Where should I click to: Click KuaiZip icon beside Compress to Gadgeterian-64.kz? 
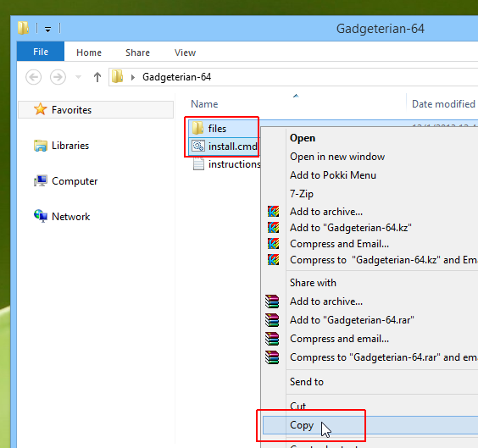pyautogui.click(x=273, y=259)
